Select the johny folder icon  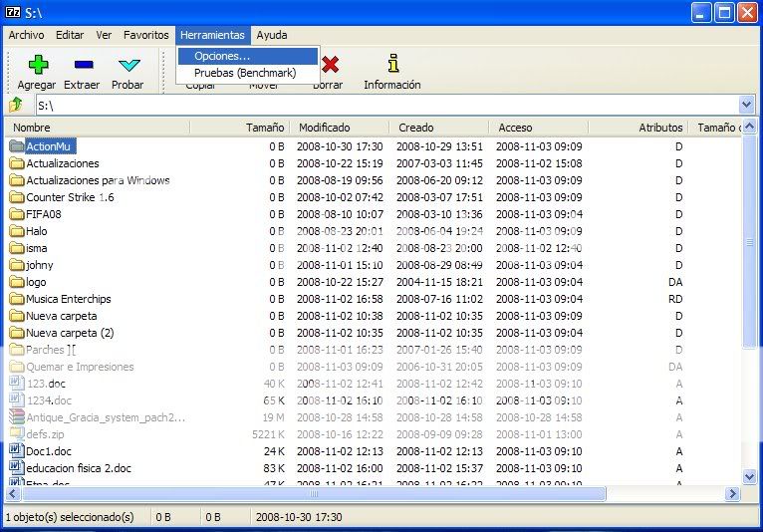pos(17,265)
